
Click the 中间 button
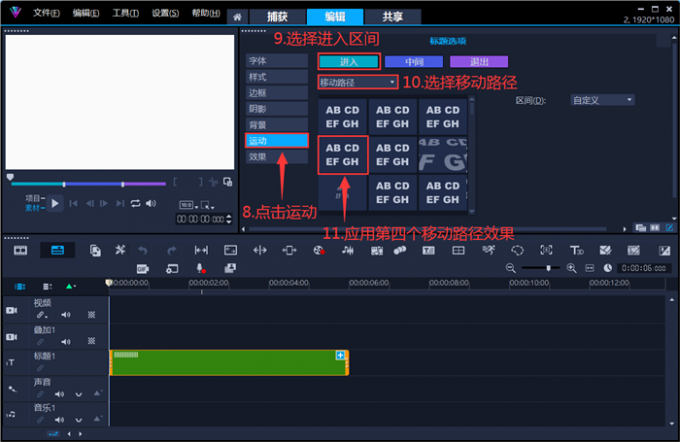pyautogui.click(x=414, y=62)
